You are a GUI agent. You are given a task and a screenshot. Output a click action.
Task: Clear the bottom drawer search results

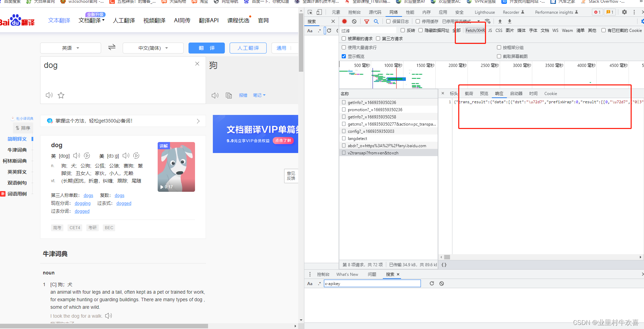(x=442, y=283)
